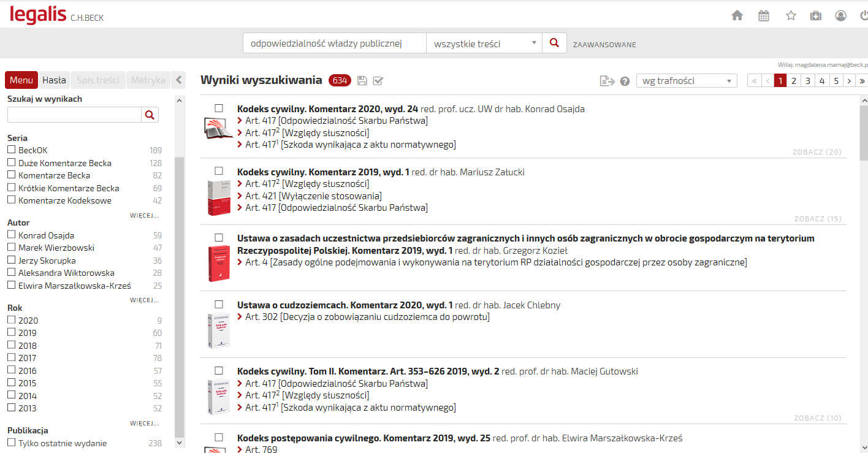Select checkbox for Kodeks cywilny 2020 result
Screen dimensions: 868x453
[219, 108]
